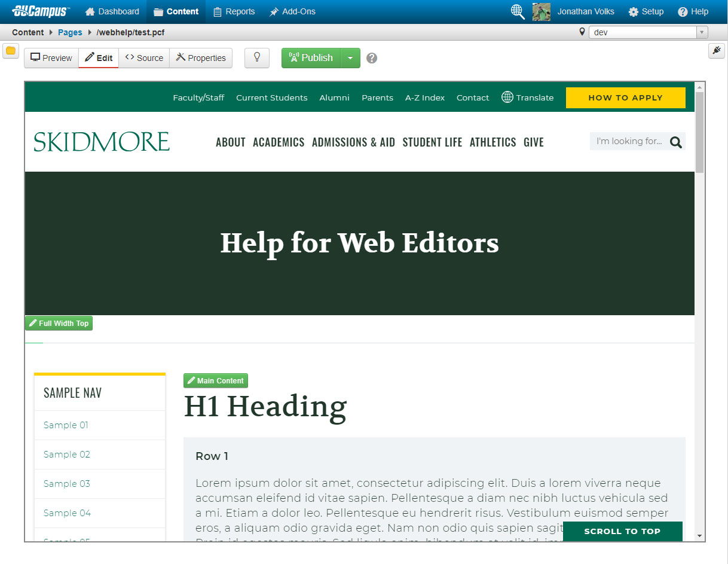Click the globe magnifier search icon
This screenshot has height=564, width=728.
pyautogui.click(x=518, y=11)
